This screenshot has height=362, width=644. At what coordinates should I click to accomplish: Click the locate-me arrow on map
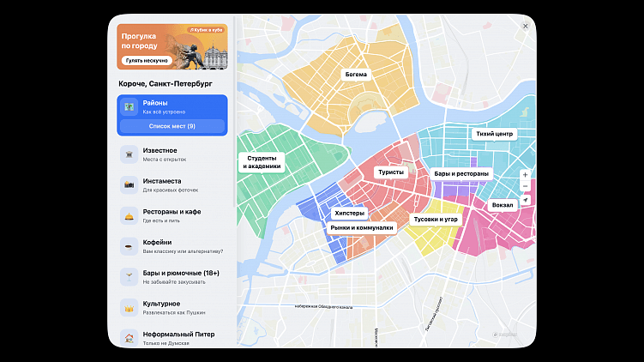526,200
